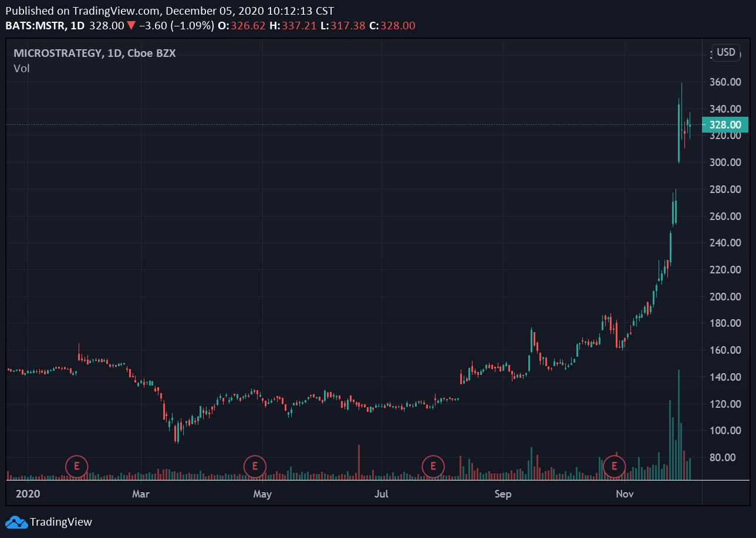
Task: Click the red down-triangle change indicator
Action: pyautogui.click(x=131, y=26)
